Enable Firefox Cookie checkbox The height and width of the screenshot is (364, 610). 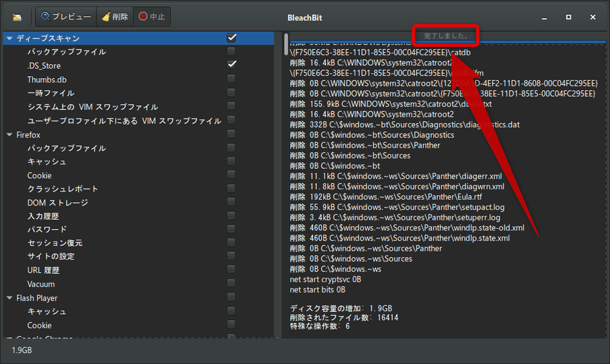point(231,175)
